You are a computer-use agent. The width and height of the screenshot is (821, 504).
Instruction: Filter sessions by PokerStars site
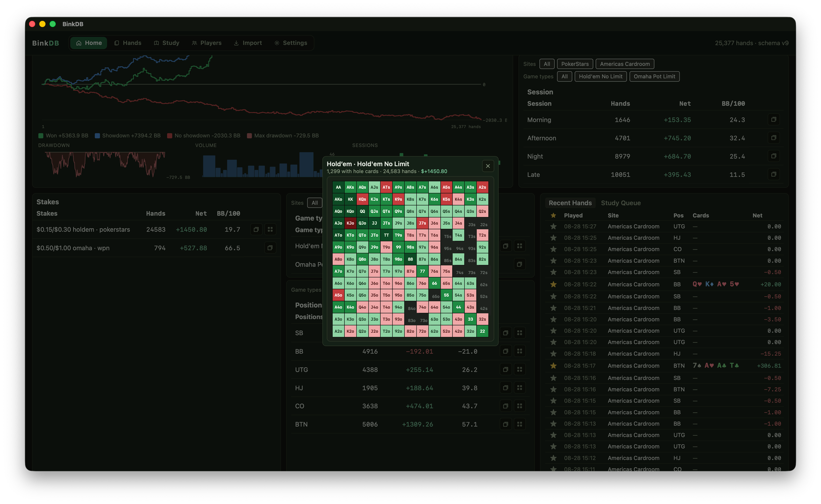(575, 64)
